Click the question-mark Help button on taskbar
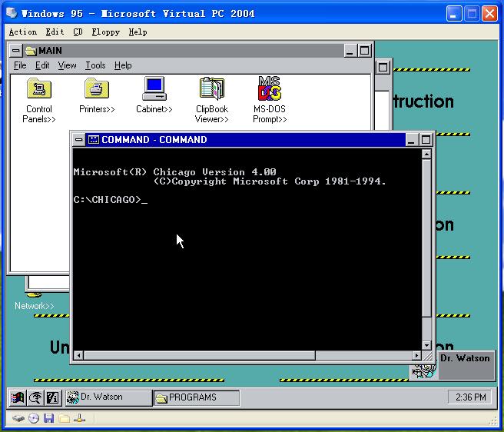This screenshot has width=504, height=432. click(53, 398)
